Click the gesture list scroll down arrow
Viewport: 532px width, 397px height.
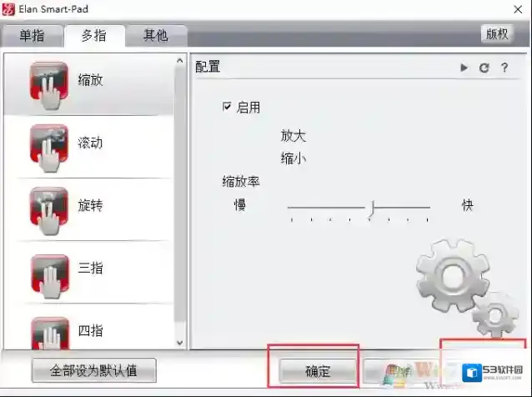[x=180, y=343]
